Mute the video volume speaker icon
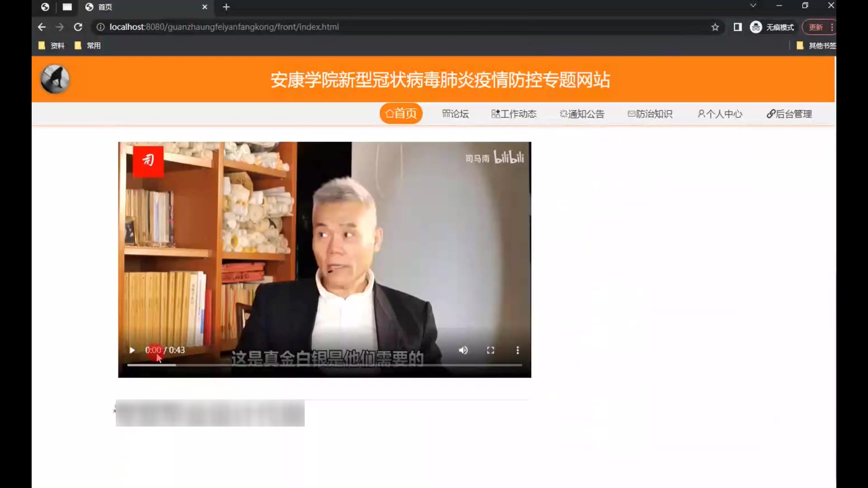Image resolution: width=868 pixels, height=488 pixels. coord(463,350)
